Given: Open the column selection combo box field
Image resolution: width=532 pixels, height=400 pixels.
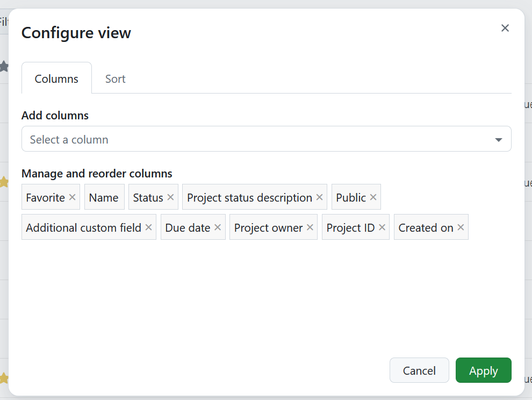Looking at the screenshot, I should coord(215,139).
